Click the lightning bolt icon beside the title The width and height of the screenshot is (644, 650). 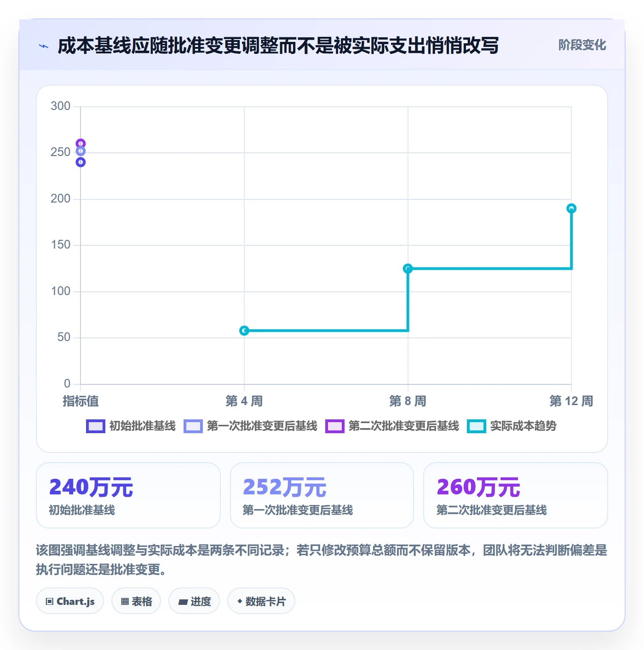point(44,46)
